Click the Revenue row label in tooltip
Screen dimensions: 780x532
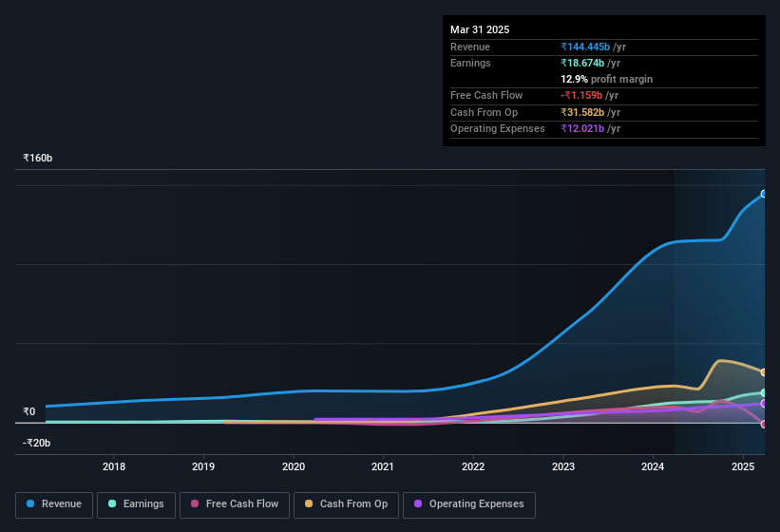(470, 47)
